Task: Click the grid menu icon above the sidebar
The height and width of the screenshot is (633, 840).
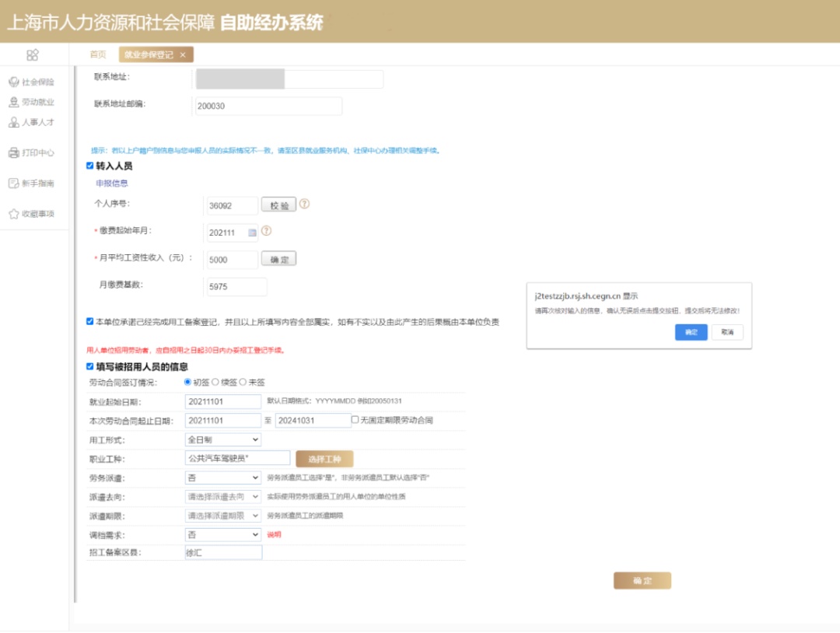Action: [x=33, y=54]
